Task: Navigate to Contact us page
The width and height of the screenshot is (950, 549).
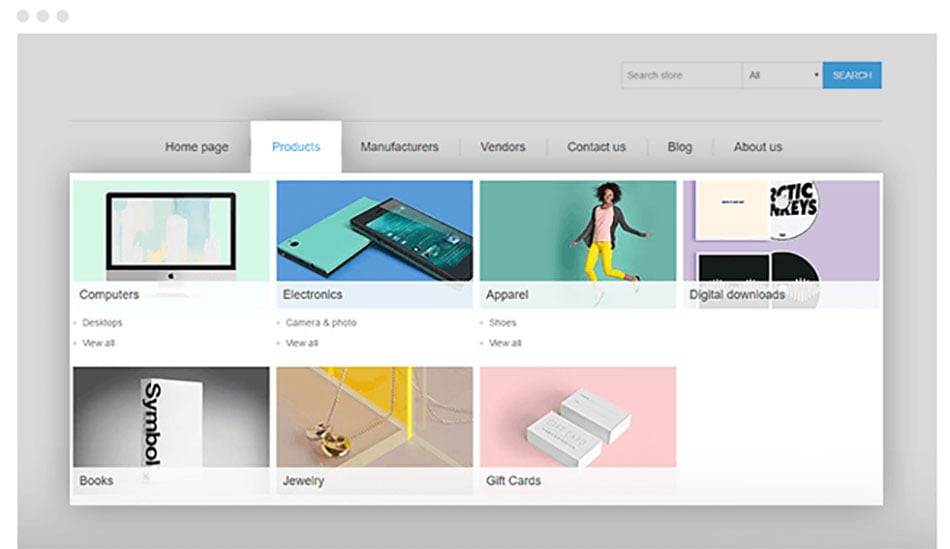Action: [596, 147]
